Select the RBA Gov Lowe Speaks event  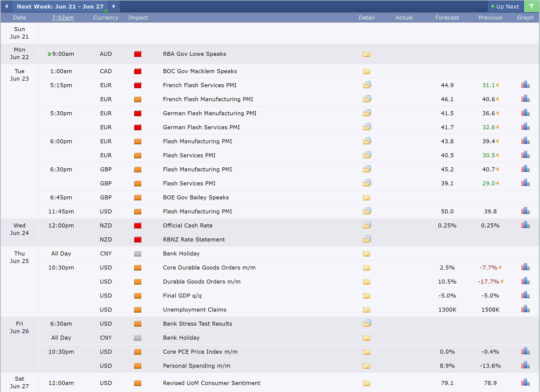coord(195,54)
